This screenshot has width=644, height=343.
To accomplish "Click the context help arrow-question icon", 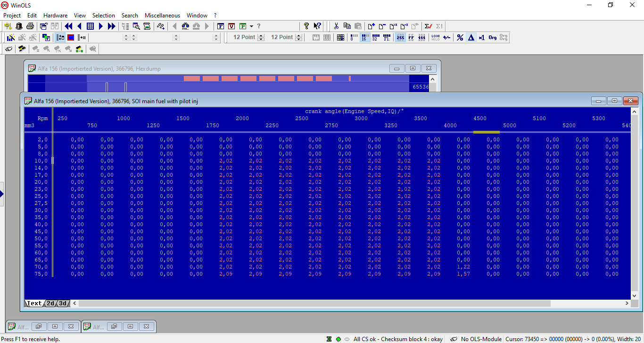I will click(x=317, y=26).
